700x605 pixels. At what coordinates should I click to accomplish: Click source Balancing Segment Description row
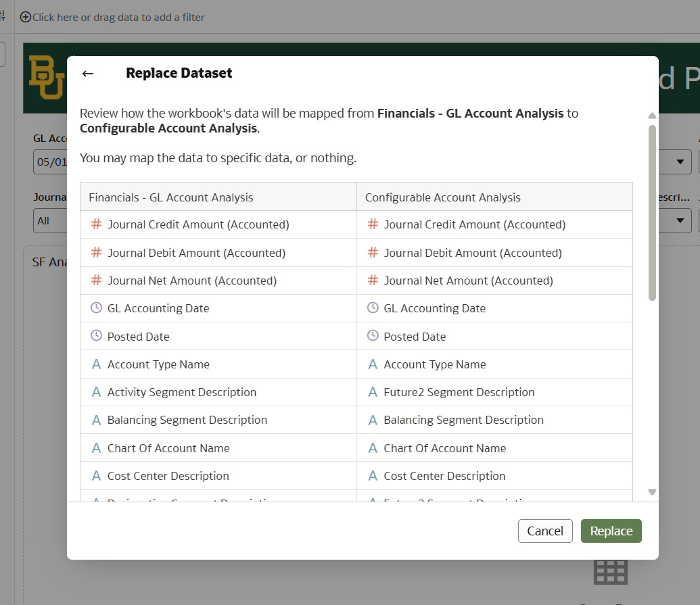click(x=218, y=420)
